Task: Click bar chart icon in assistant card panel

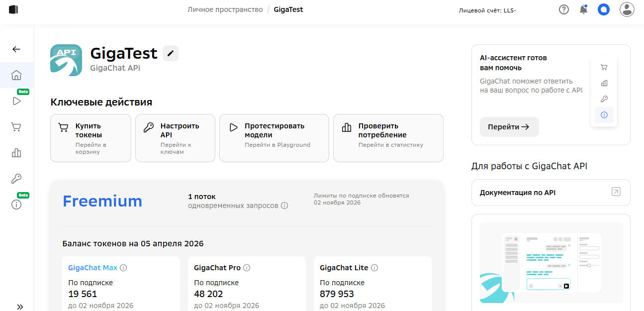Action: 604,83
